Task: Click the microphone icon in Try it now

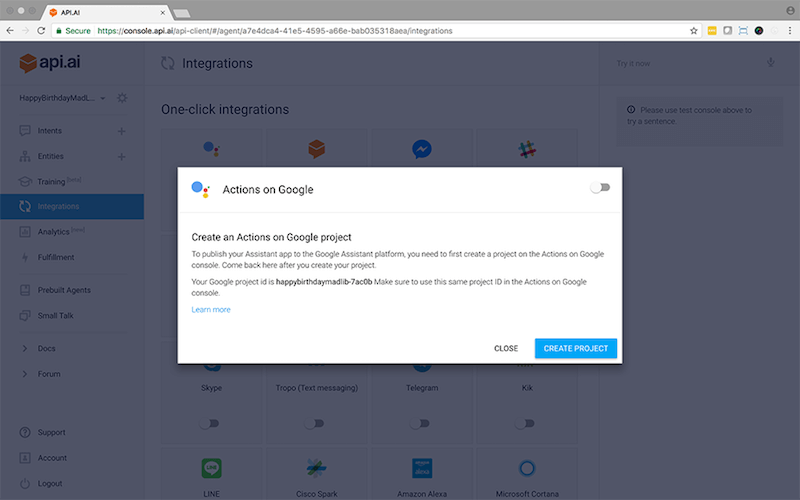Action: point(770,63)
